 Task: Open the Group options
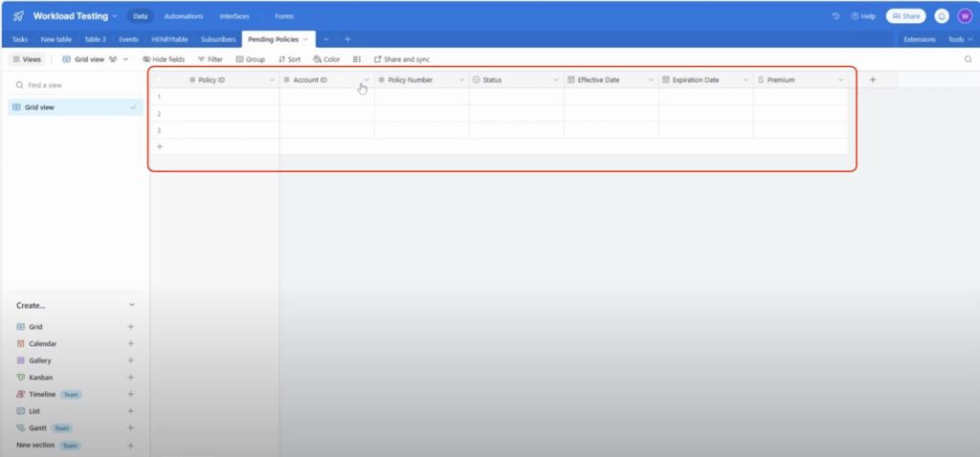tap(251, 59)
